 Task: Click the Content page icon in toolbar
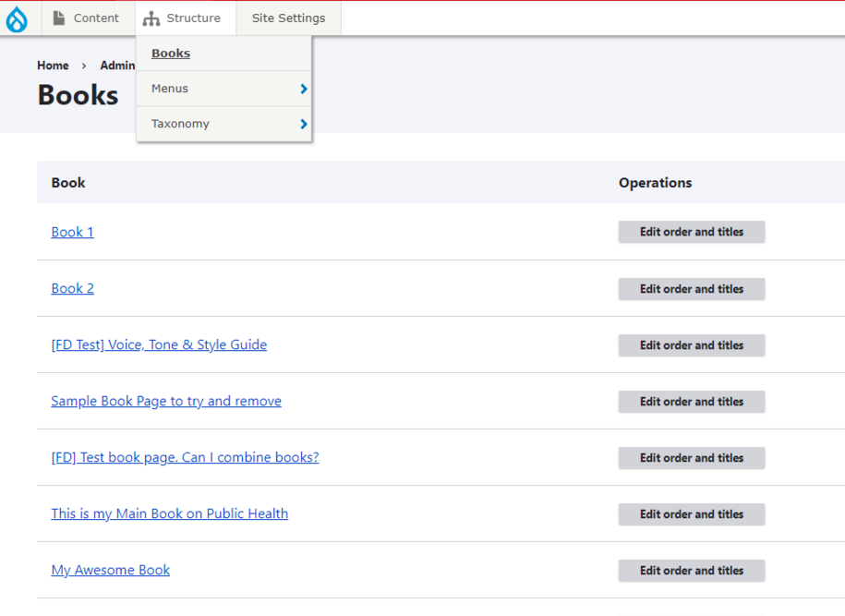[59, 18]
